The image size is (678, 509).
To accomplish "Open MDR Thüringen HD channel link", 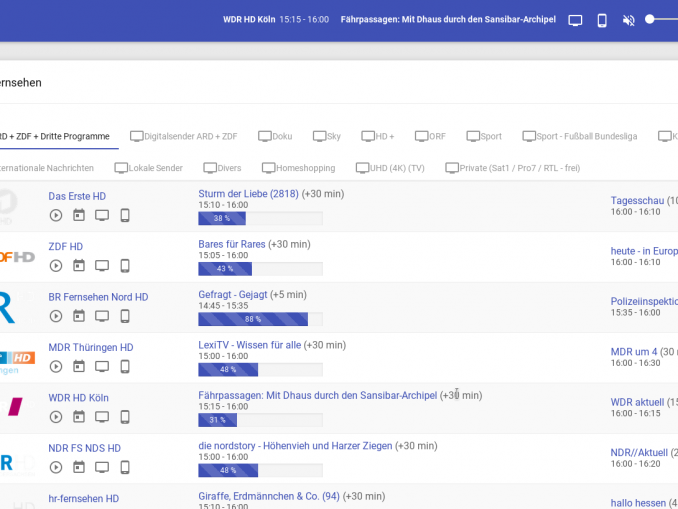I will coord(91,347).
